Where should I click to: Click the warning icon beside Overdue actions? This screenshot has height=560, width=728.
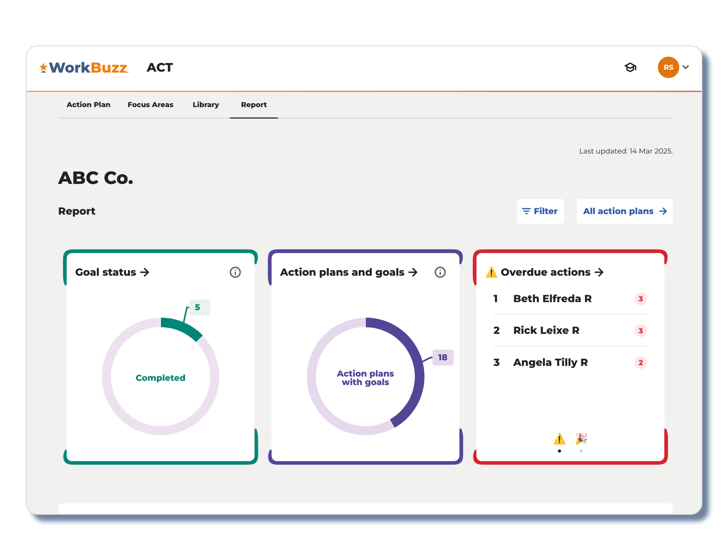491,272
